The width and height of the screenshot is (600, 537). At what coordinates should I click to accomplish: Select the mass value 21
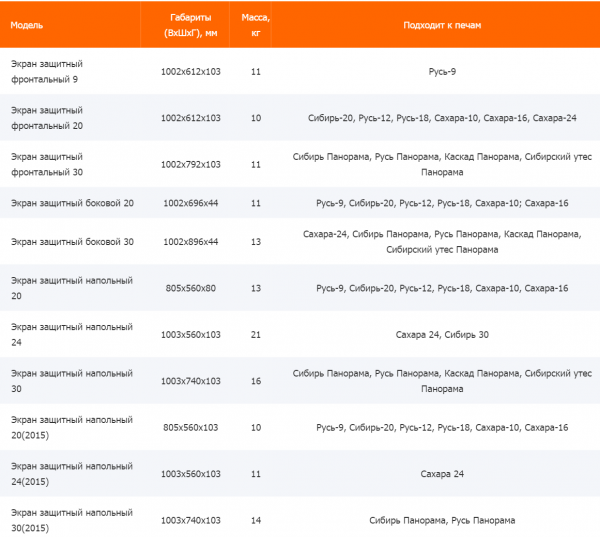(x=256, y=334)
